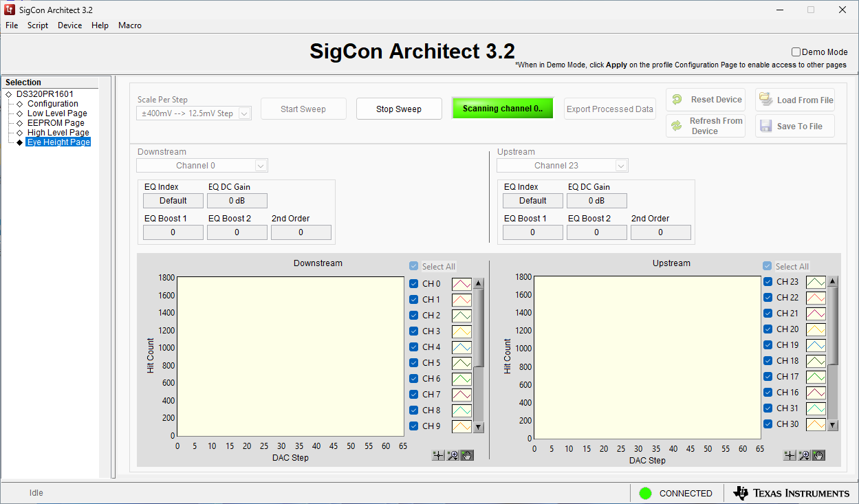Open the Scale Per Step dropdown
The width and height of the screenshot is (859, 504).
click(244, 113)
